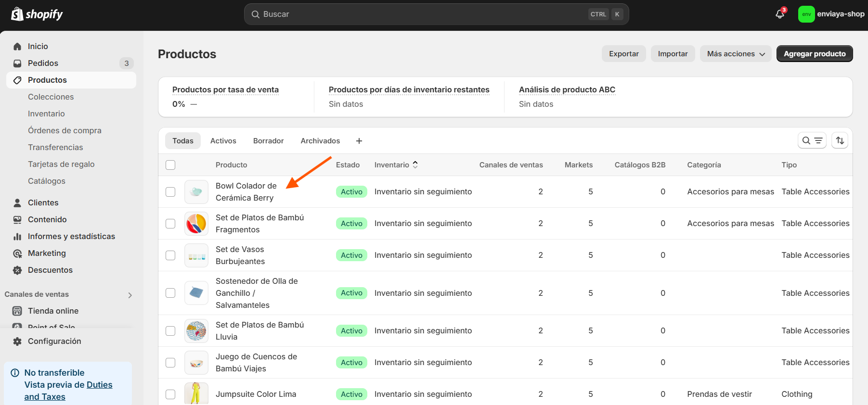Open Set de Platos de Bambú Fragmentos thumbnail

click(x=196, y=224)
